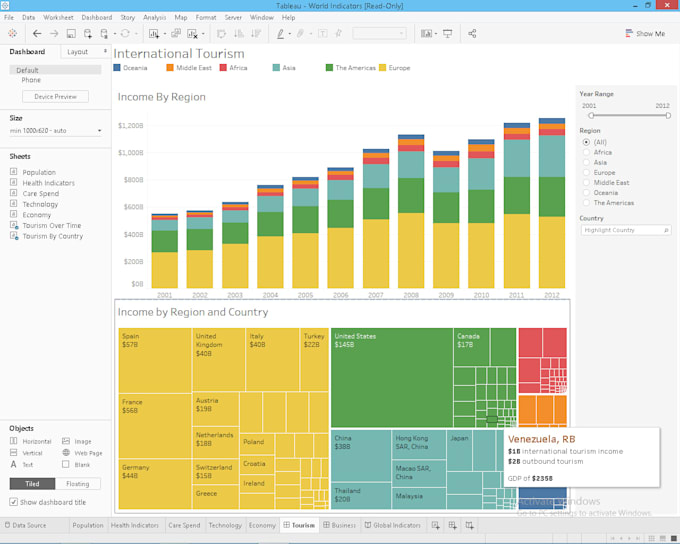The width and height of the screenshot is (680, 544).
Task: Click the Save icon in toolbar
Action: pos(70,33)
